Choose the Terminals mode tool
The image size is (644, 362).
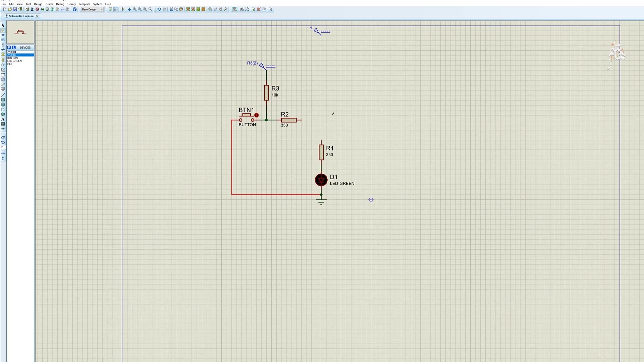click(3, 60)
